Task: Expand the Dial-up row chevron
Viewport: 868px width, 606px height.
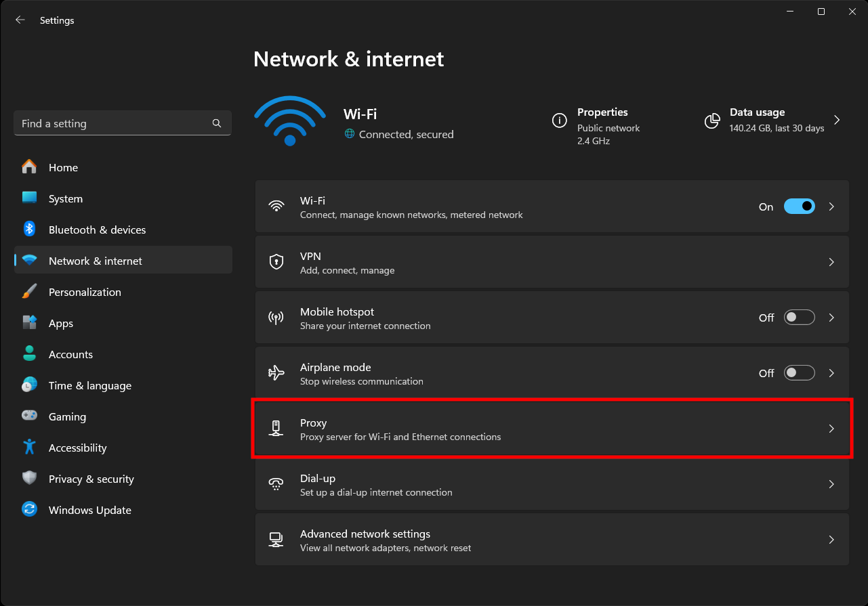Action: click(x=831, y=484)
